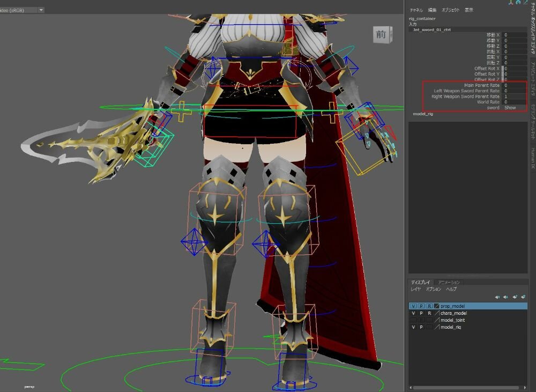
Task: Open the チャネル menu in channel box
Action: coord(416,10)
